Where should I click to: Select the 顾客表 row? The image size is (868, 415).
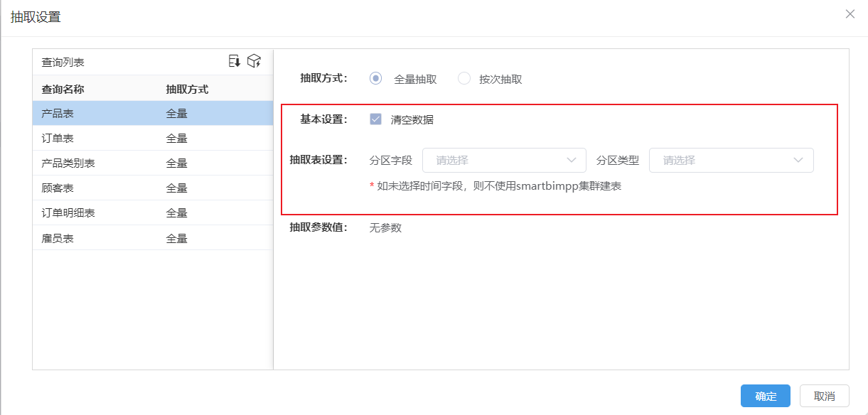tap(153, 188)
